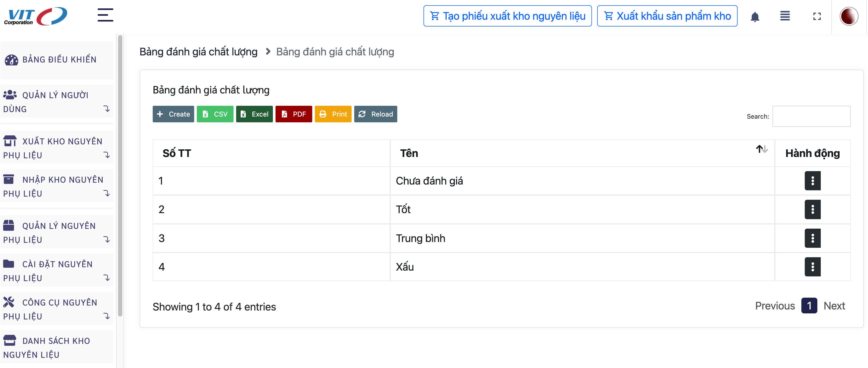Open actions for Trung bình row
Screen dimensions: 868x368
pyautogui.click(x=812, y=238)
